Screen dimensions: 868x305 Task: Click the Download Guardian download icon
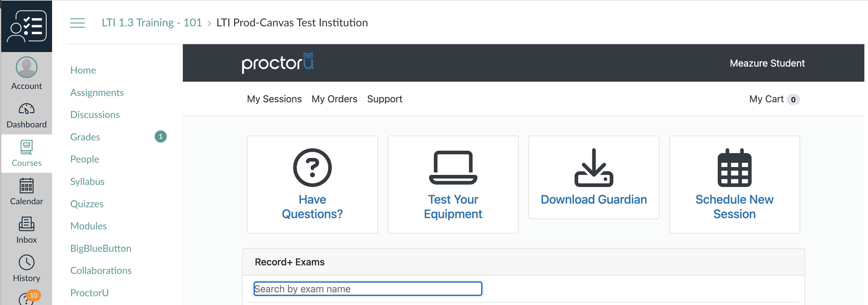point(593,168)
